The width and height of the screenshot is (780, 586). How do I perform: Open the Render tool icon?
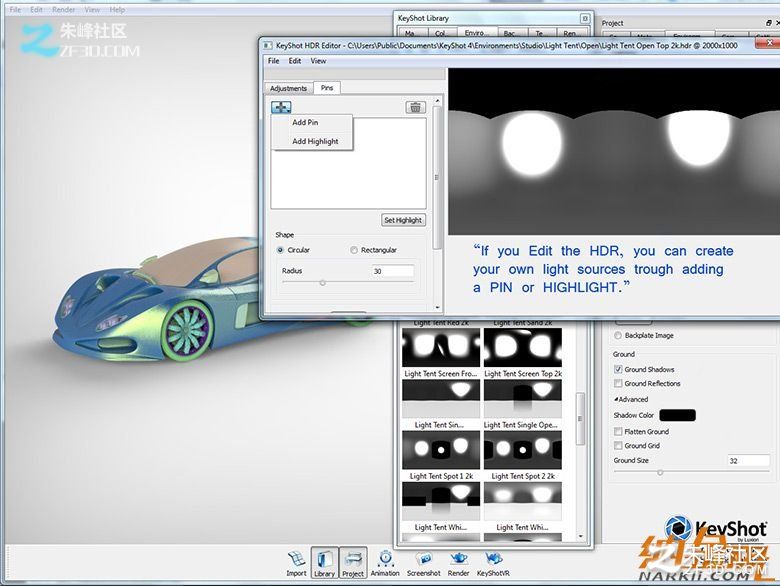pyautogui.click(x=458, y=563)
